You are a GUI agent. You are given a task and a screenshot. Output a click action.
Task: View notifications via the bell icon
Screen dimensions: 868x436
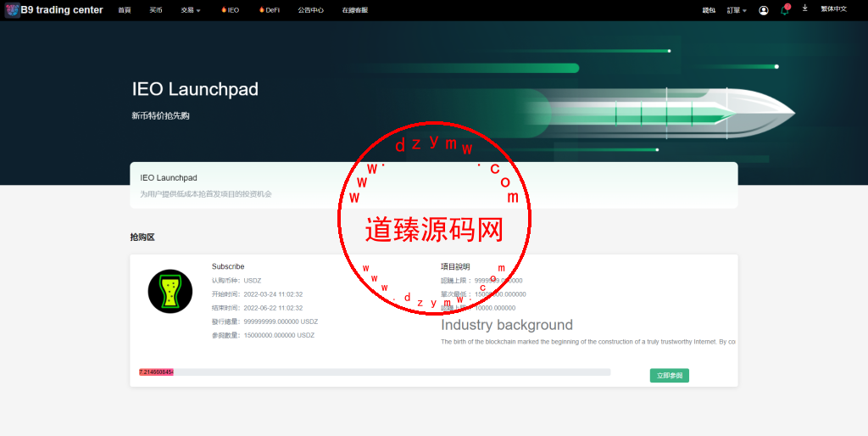[785, 10]
